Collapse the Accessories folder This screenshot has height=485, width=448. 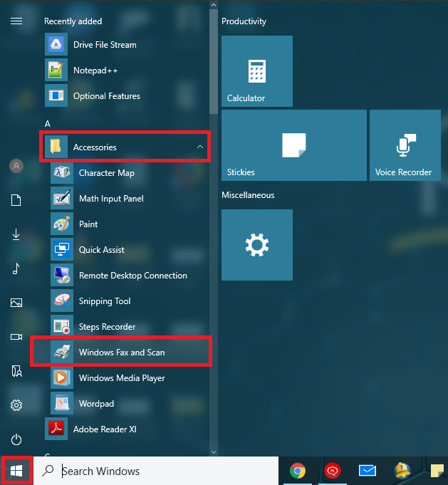(125, 147)
